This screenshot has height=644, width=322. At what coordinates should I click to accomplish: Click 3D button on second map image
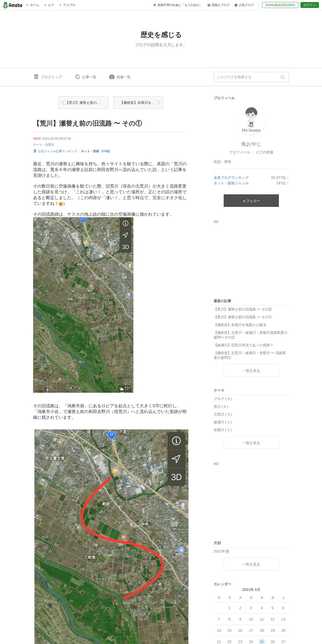176,477
